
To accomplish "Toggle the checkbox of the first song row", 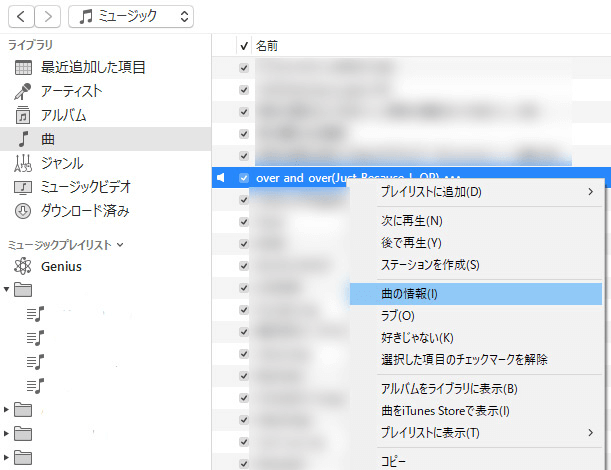I will (244, 67).
